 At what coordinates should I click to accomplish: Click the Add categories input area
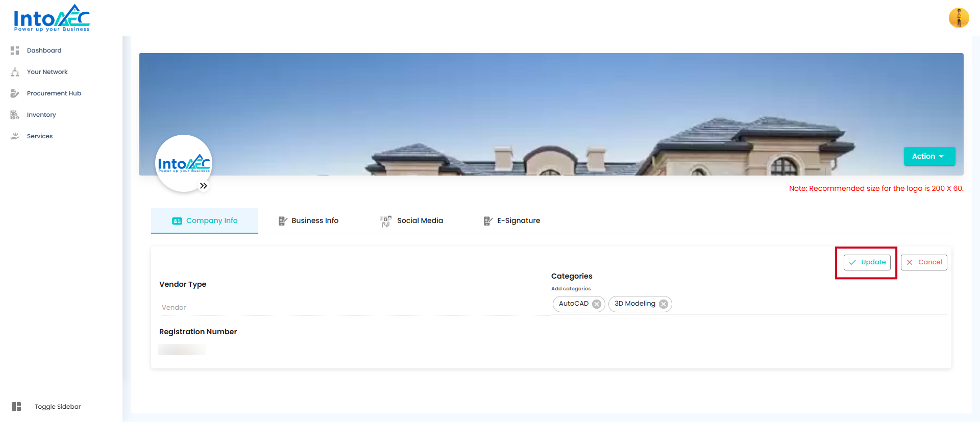tap(809, 304)
